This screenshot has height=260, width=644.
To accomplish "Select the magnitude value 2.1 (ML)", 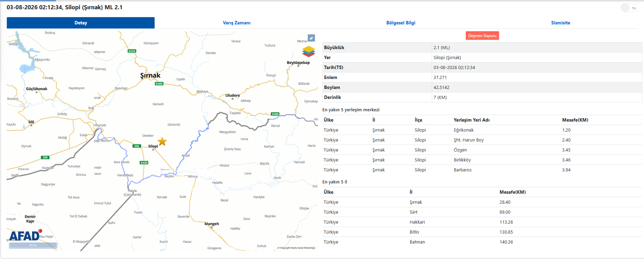I will tap(442, 48).
